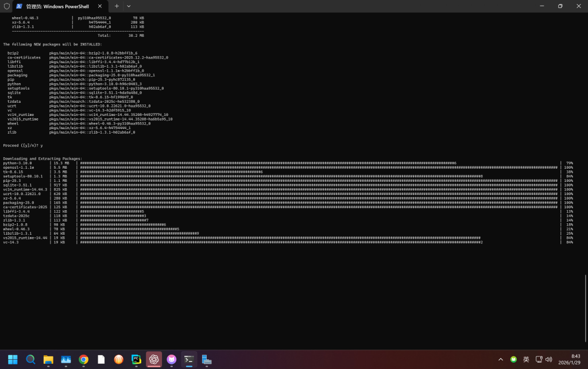This screenshot has width=588, height=369.
Task: Click python package path pkgs/main/win-64::python-3.10.0
Action: coord(95,84)
